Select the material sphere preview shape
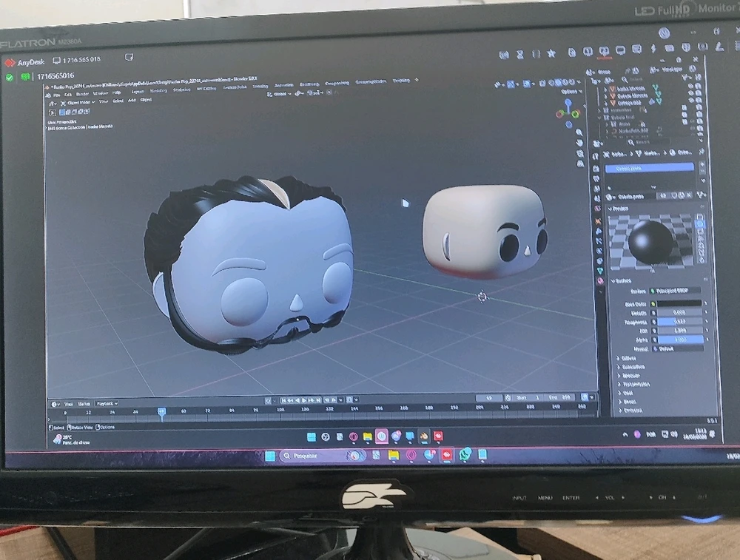 [x=700, y=223]
